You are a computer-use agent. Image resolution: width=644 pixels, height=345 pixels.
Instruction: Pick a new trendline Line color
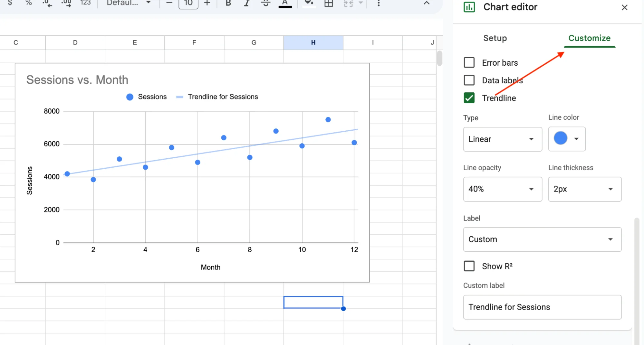point(566,139)
